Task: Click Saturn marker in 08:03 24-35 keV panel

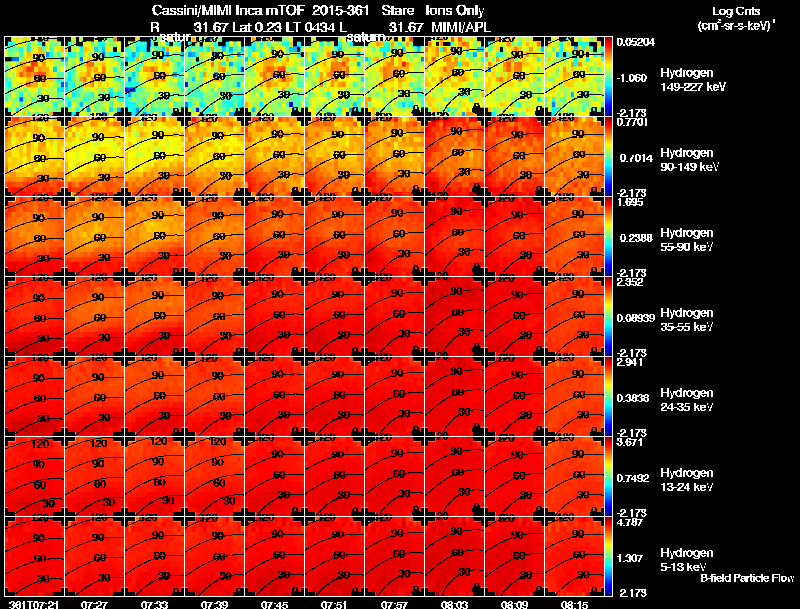Action: click(x=477, y=428)
